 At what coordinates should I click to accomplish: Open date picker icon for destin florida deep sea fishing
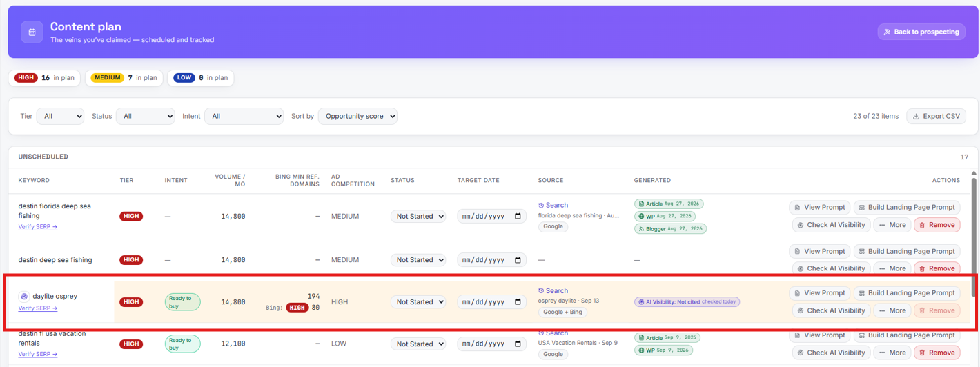518,216
